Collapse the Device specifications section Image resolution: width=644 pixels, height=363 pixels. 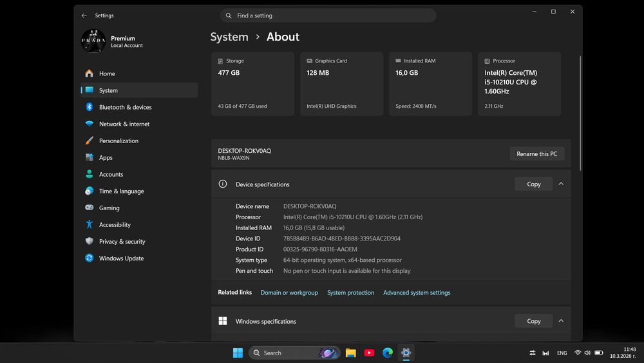tap(561, 184)
